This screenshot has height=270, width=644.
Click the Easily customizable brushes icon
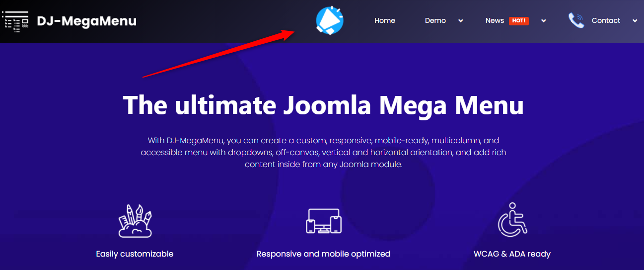tap(135, 220)
